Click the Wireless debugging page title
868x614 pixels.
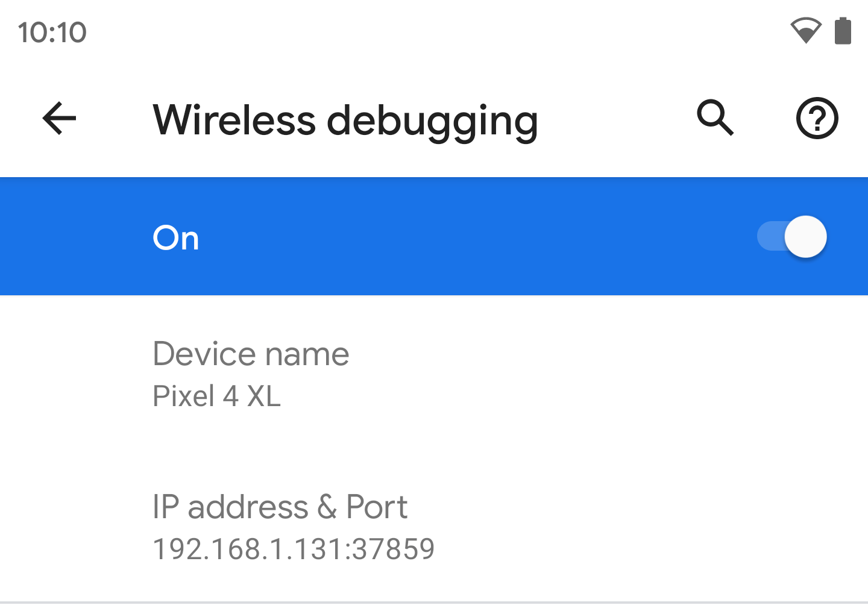click(x=345, y=120)
